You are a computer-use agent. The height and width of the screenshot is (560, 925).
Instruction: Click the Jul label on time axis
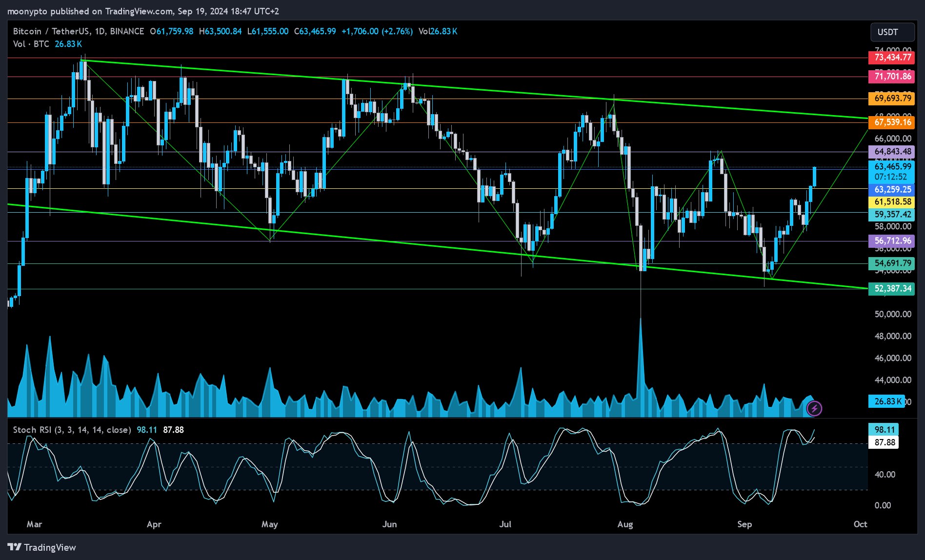pos(505,524)
